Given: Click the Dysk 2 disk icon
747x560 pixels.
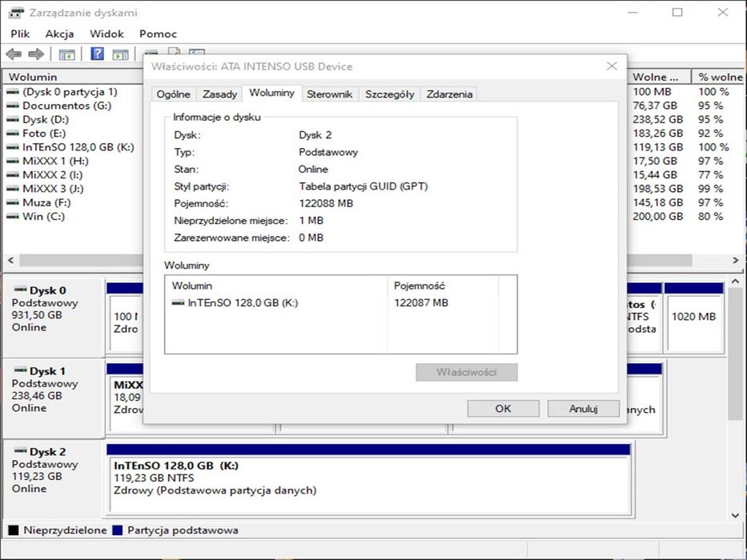Looking at the screenshot, I should pos(21,450).
